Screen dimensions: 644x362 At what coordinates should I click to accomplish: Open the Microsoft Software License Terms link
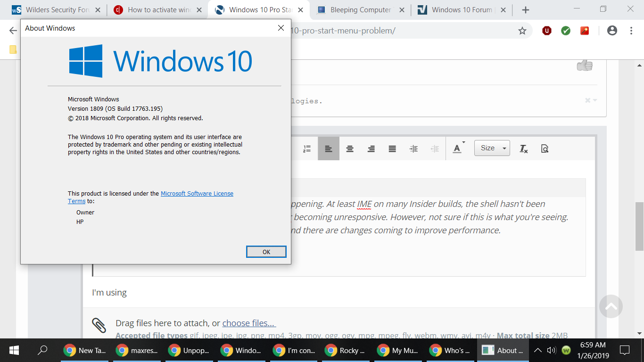197,193
